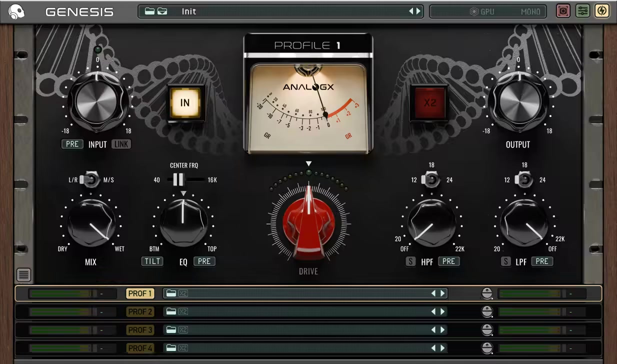The image size is (617, 364).
Task: Enable the red X2 oversampling button
Action: point(429,103)
